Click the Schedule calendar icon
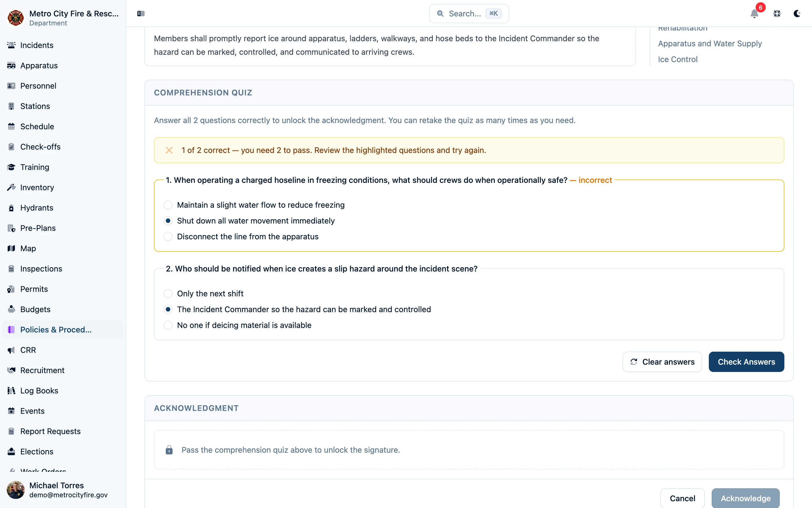The width and height of the screenshot is (812, 508). 11,126
